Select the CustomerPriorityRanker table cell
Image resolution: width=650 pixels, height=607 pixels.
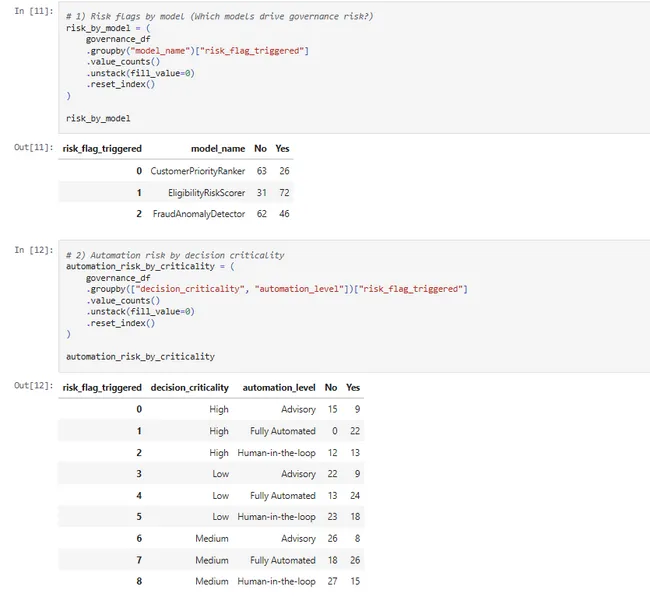pos(198,171)
